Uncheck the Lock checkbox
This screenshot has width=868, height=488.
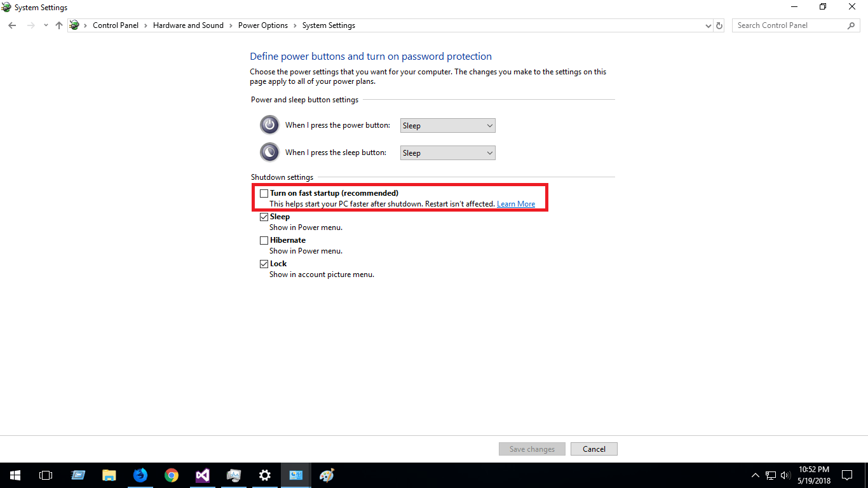tap(264, 264)
